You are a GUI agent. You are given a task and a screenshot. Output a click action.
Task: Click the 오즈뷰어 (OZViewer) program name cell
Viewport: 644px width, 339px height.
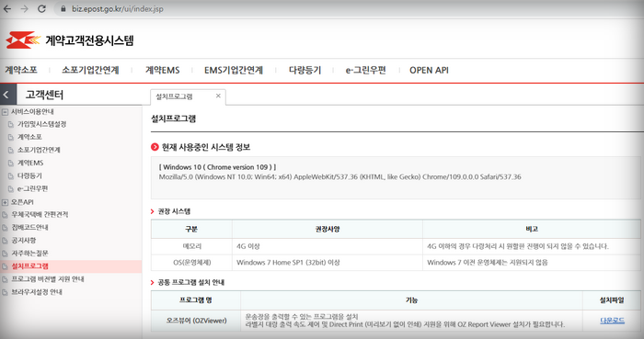tap(196, 321)
